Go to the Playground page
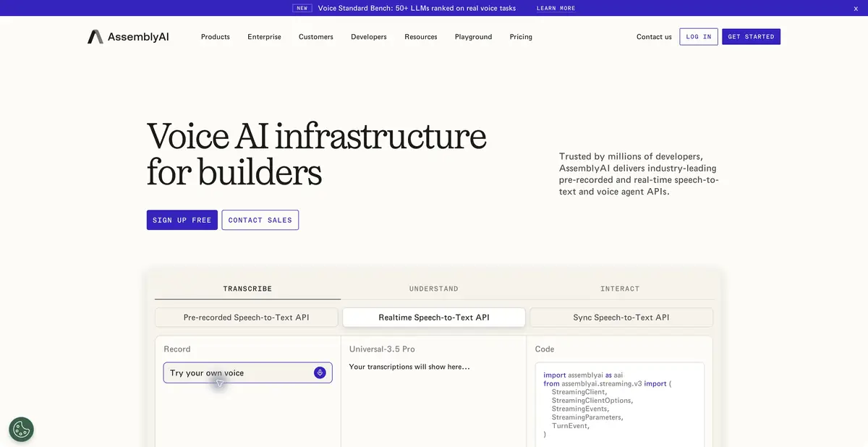This screenshot has height=447, width=868. [473, 37]
